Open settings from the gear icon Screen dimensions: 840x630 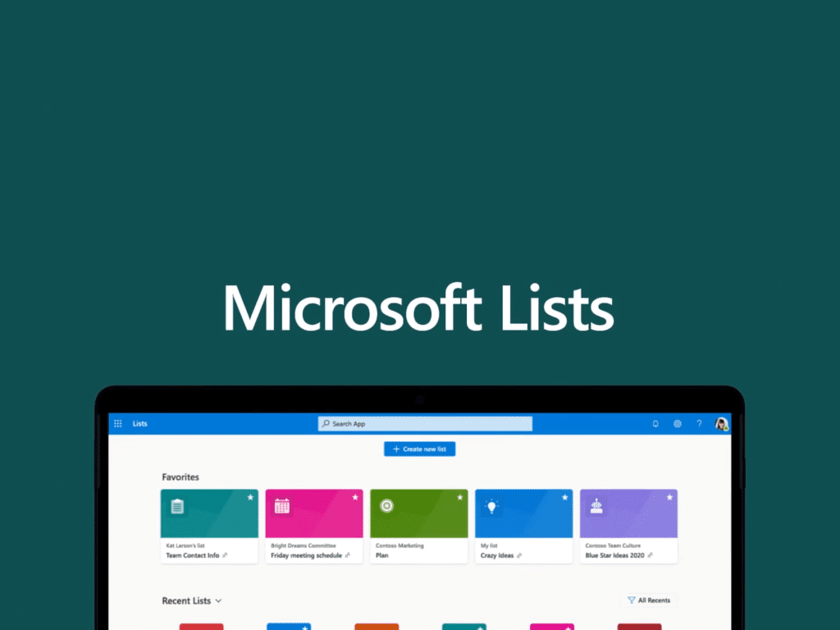(678, 424)
